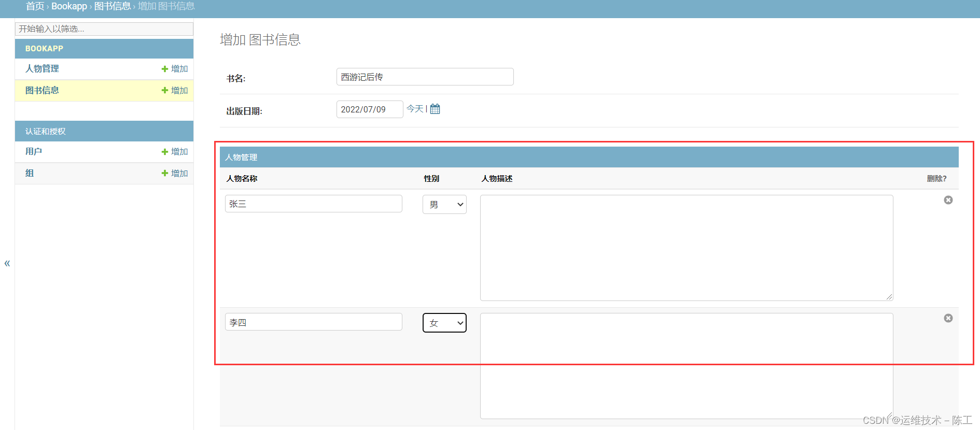Click the 出版日期: field label

click(x=244, y=111)
